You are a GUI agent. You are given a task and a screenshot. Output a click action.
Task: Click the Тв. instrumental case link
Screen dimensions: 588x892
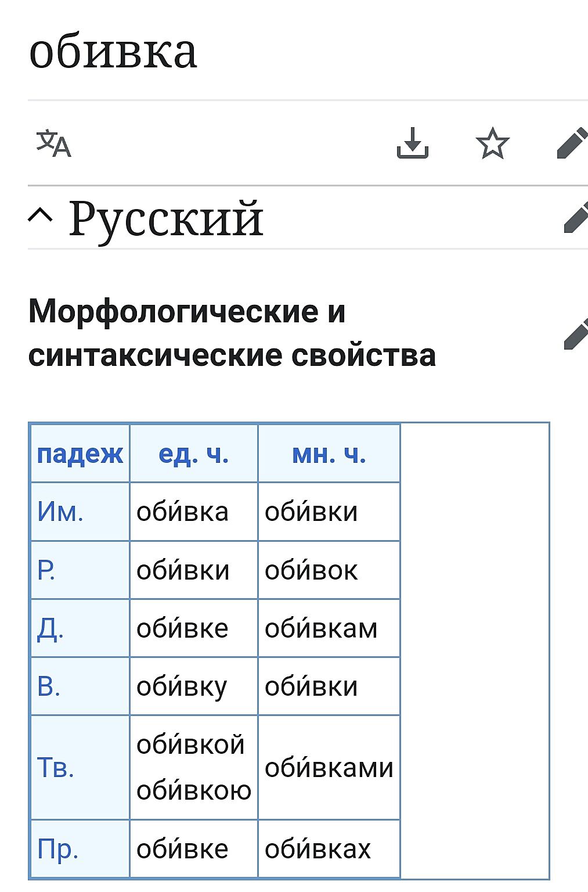[x=56, y=767]
